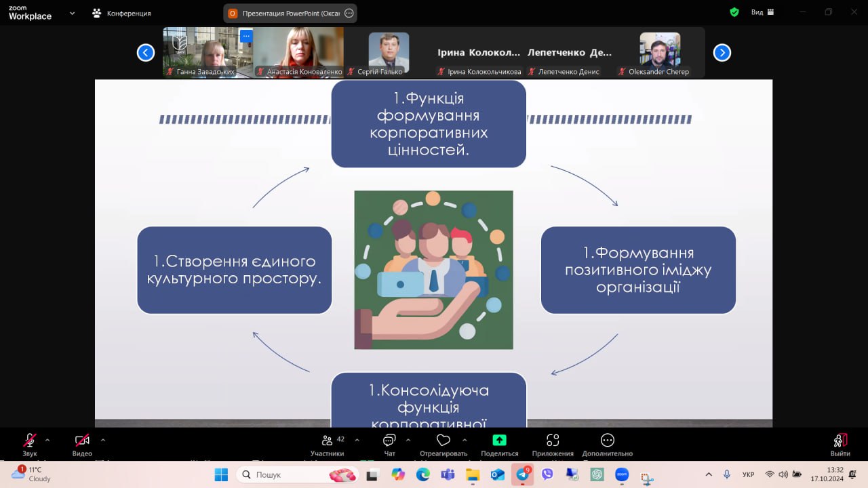Image resolution: width=868 pixels, height=488 pixels.
Task: Expand video options arrow next to Видео
Action: pos(103,440)
